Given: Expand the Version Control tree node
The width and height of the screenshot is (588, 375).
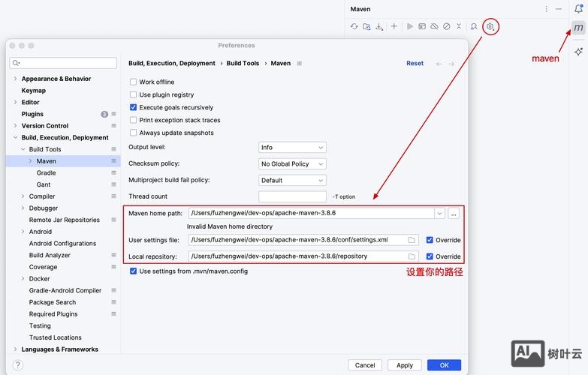Looking at the screenshot, I should click(15, 126).
